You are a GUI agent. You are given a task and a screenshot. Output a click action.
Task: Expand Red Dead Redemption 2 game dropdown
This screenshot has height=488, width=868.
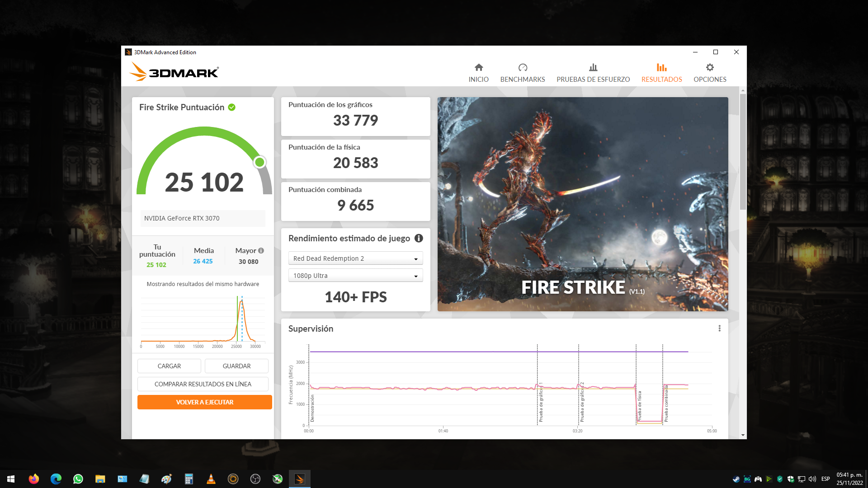coord(355,258)
